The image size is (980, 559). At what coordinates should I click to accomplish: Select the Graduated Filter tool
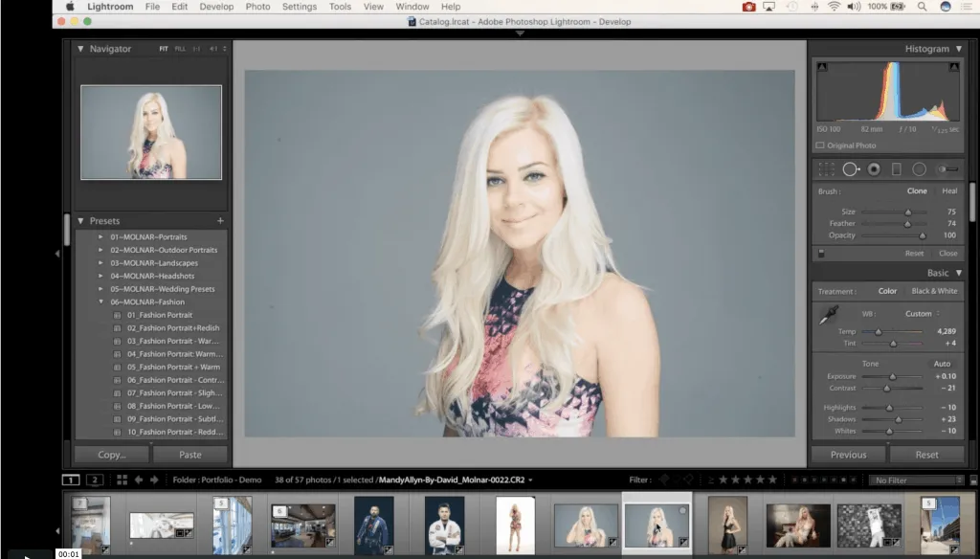point(896,168)
